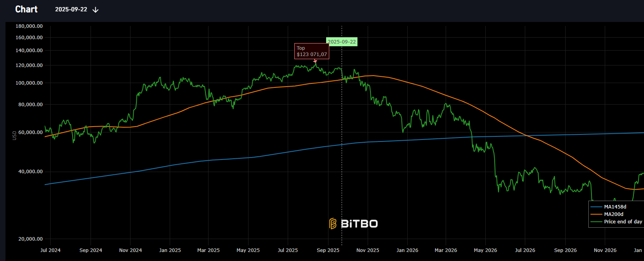Click the Sep 2025 x-axis label
The height and width of the screenshot is (261, 644).
328,250
